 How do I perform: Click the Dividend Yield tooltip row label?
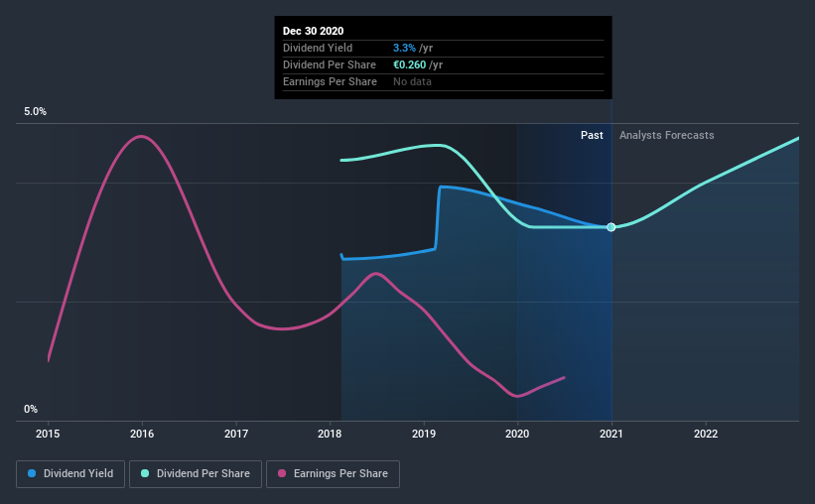[318, 48]
